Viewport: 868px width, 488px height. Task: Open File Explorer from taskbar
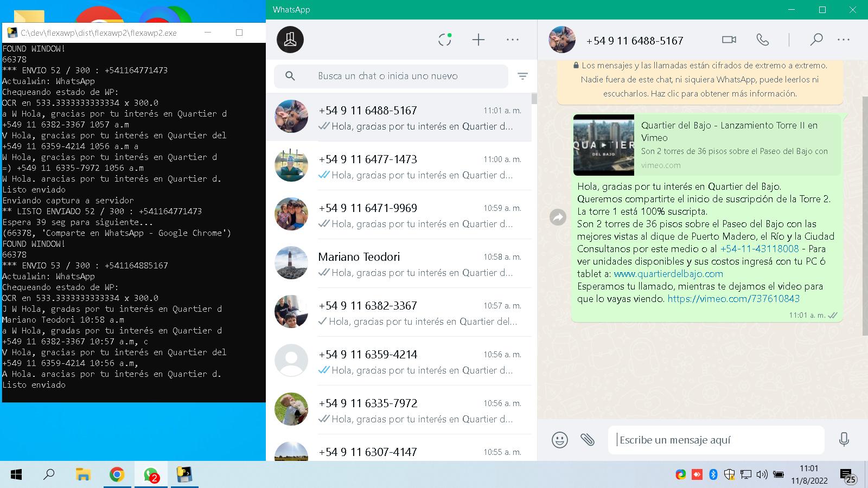coord(83,475)
